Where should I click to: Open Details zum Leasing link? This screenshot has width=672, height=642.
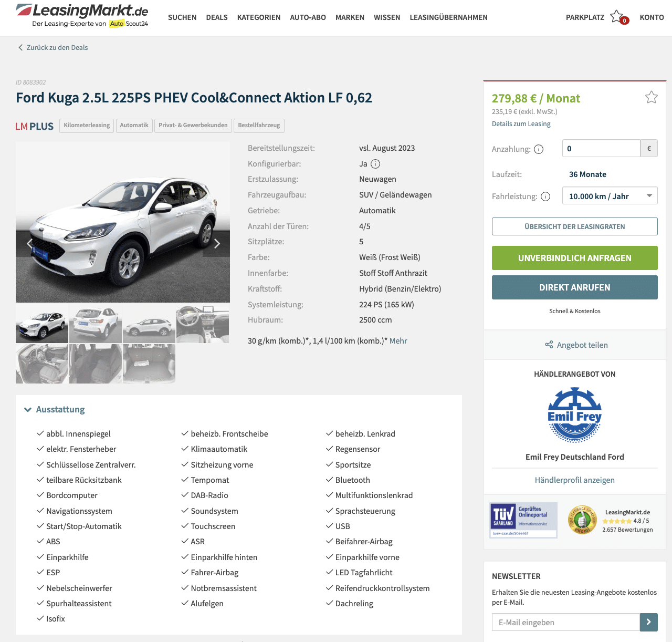(x=521, y=124)
